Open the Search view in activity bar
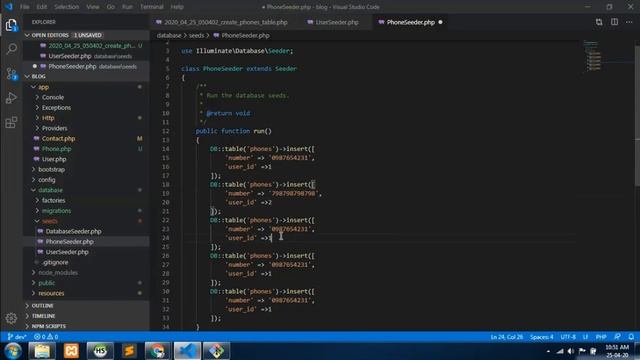 click(11, 49)
